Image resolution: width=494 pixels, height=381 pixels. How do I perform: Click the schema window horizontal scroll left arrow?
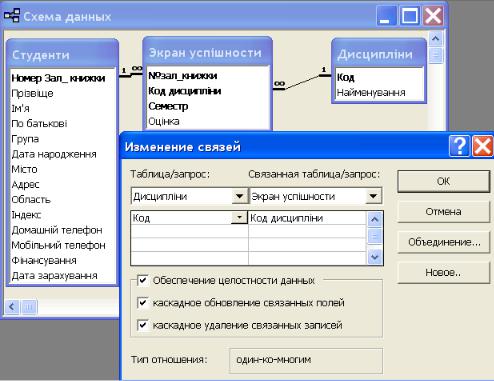coord(12,306)
